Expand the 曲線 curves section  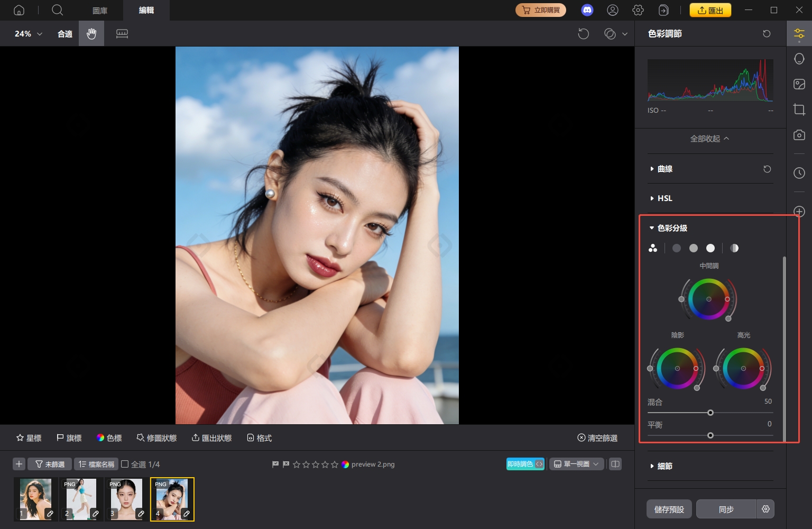(x=665, y=169)
